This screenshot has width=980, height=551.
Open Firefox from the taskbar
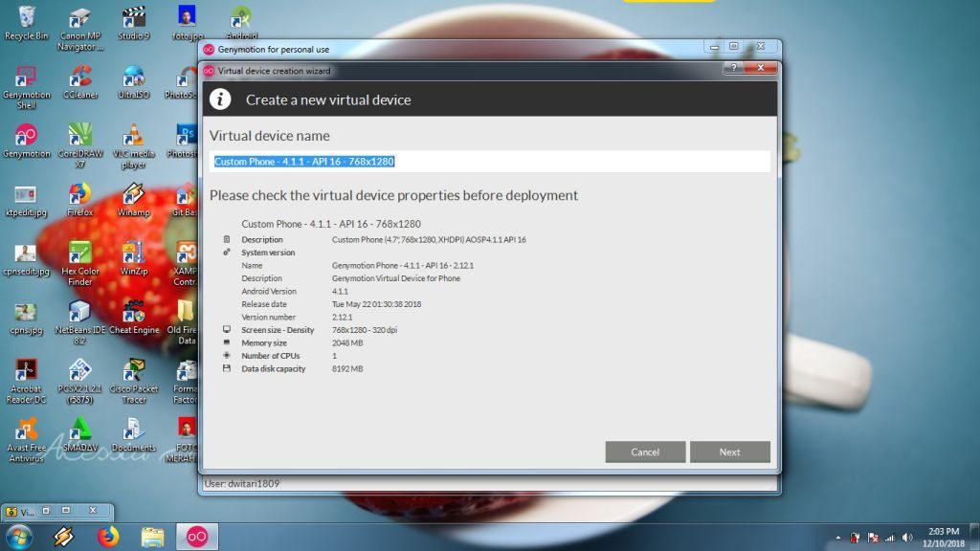[x=107, y=537]
